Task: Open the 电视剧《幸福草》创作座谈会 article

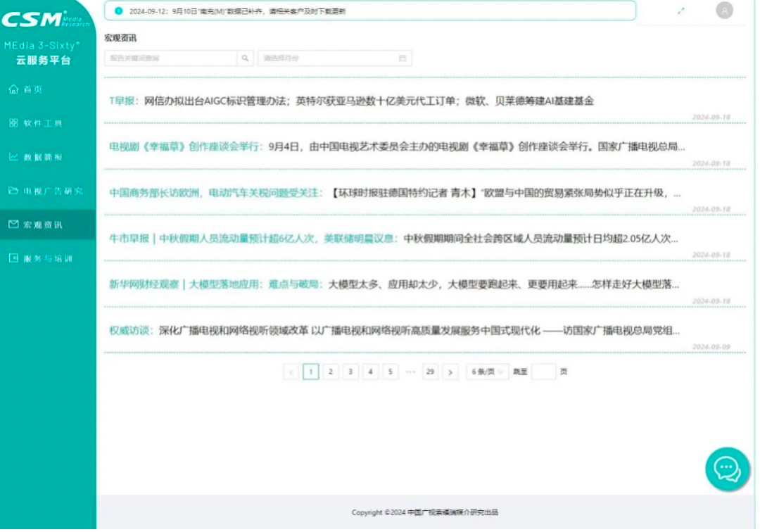Action: point(397,147)
